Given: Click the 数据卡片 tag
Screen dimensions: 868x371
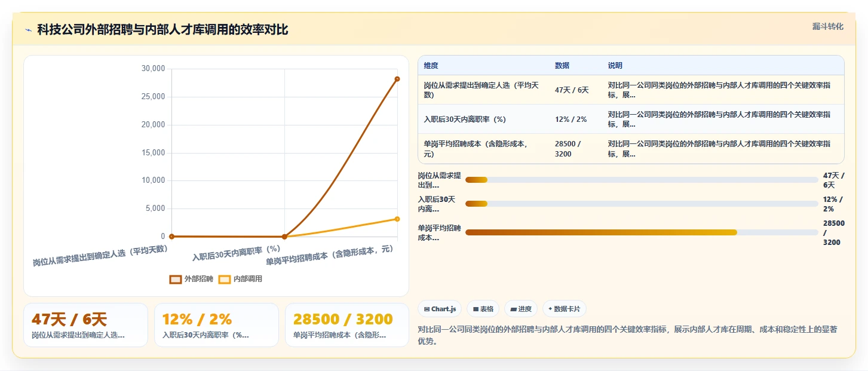Looking at the screenshot, I should click(565, 309).
